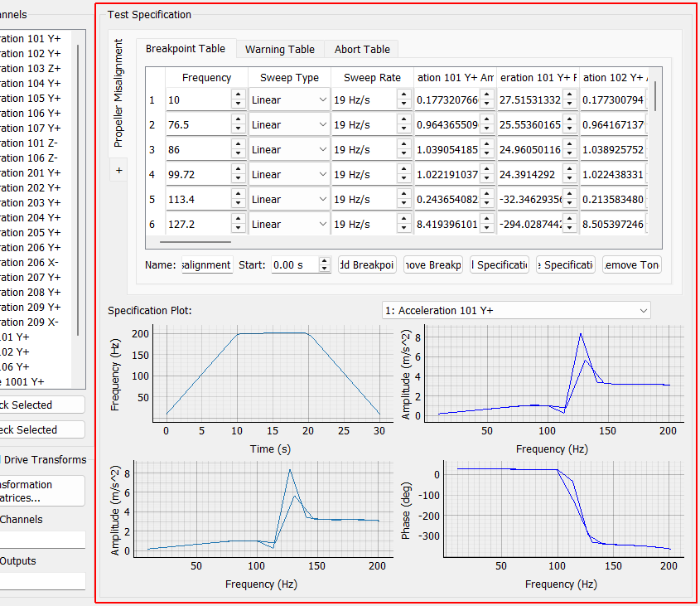Click the Frequency vs Time plot
700x606 pixels.
(273, 373)
